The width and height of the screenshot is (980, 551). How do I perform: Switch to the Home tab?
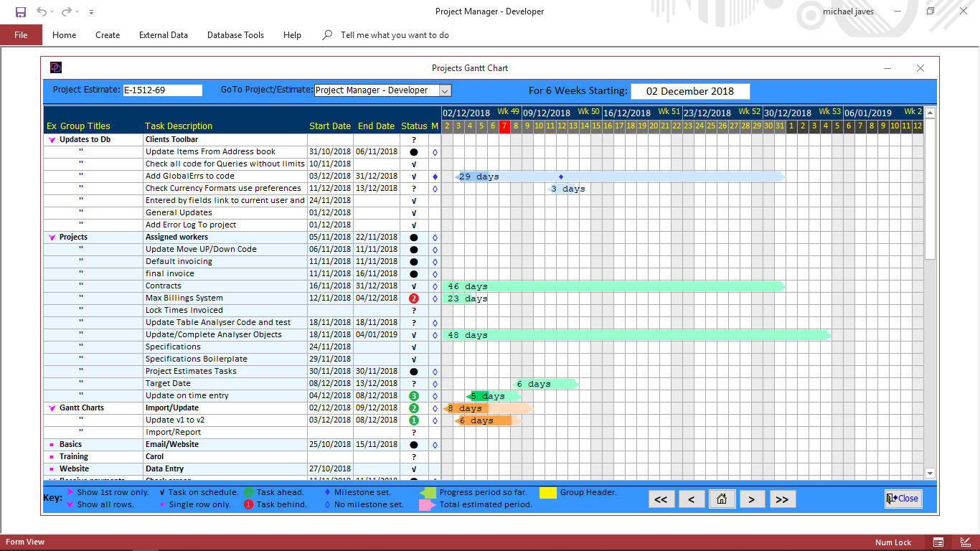[64, 35]
